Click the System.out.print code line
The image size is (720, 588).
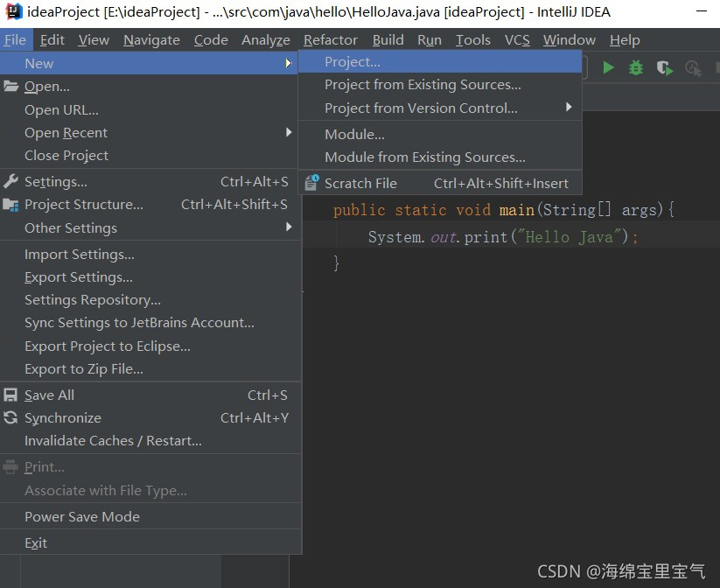(x=503, y=237)
